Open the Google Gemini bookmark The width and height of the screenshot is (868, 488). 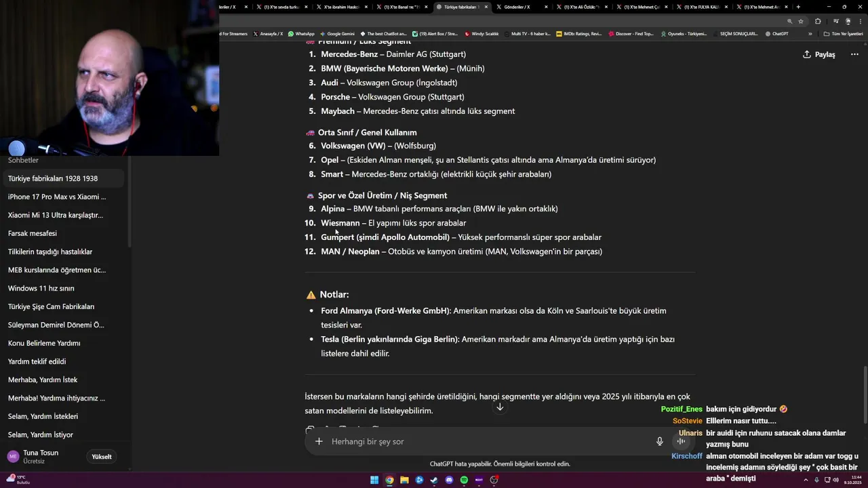click(337, 33)
